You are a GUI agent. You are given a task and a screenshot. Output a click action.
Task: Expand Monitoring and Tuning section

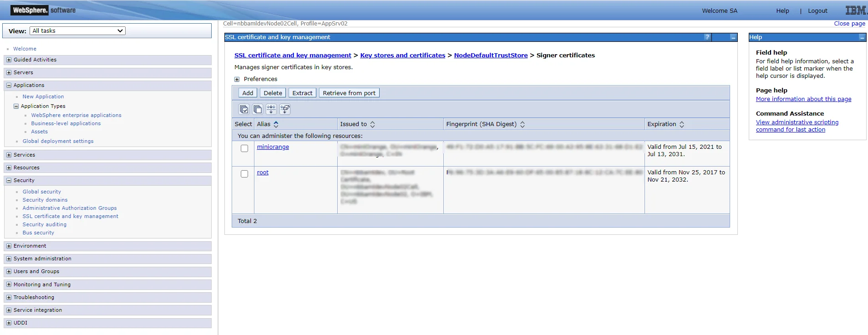click(9, 284)
